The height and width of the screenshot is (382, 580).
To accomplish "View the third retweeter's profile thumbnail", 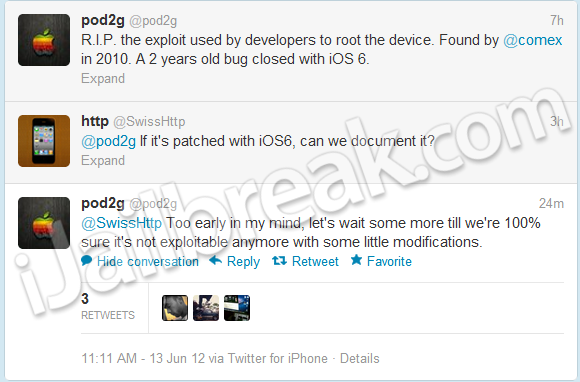I will (x=237, y=308).
